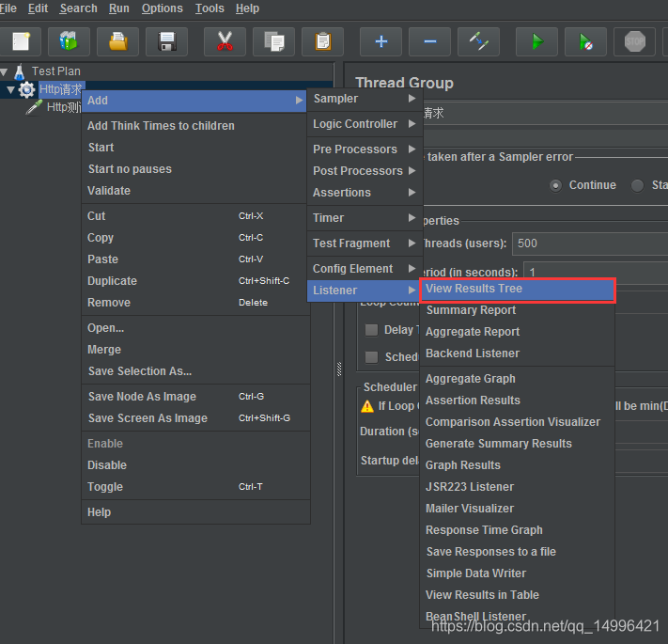
Task: Open the Options menu
Action: (x=162, y=8)
